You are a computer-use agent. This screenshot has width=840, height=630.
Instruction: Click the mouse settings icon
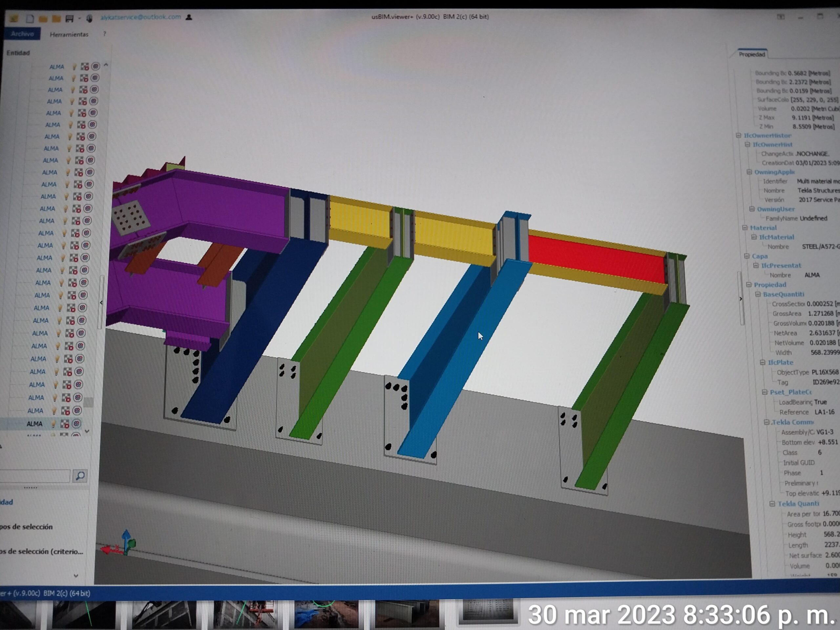coord(90,18)
